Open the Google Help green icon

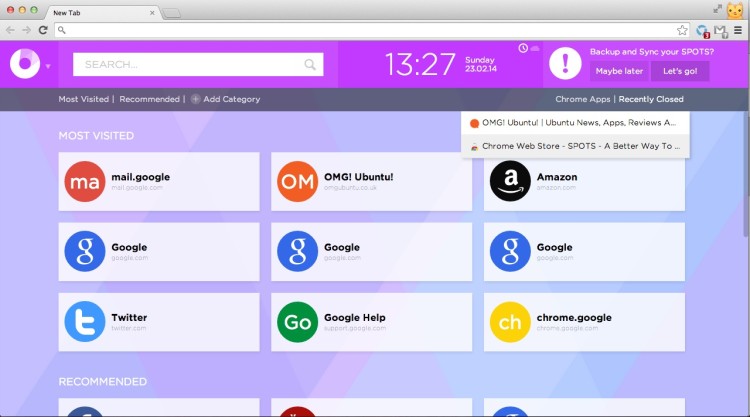click(x=297, y=322)
